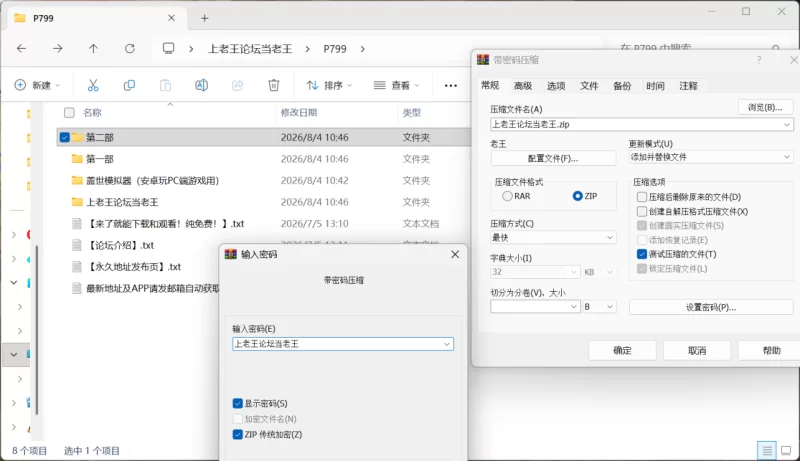Click the Cut scissors icon
Viewport: 800px width, 461px height.
coord(93,85)
